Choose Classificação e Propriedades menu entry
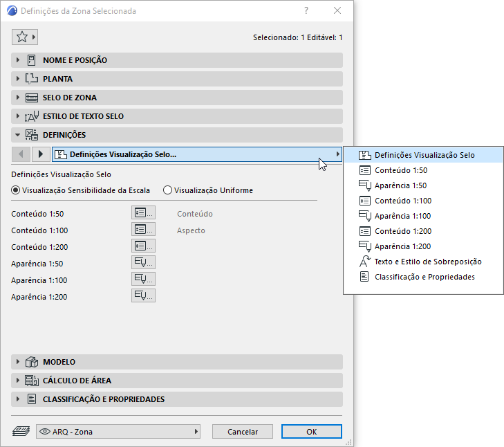 point(423,277)
